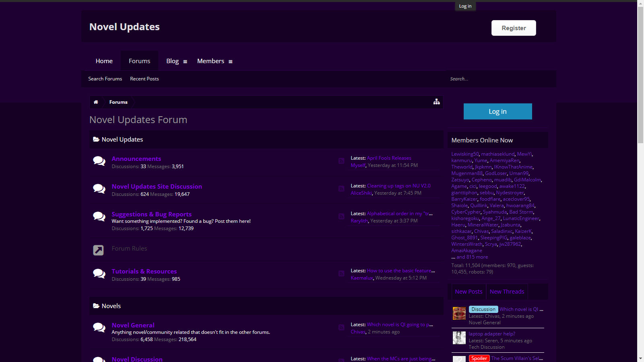The width and height of the screenshot is (644, 362).
Task: Expand the Blog menu arrow
Action: 185,61
